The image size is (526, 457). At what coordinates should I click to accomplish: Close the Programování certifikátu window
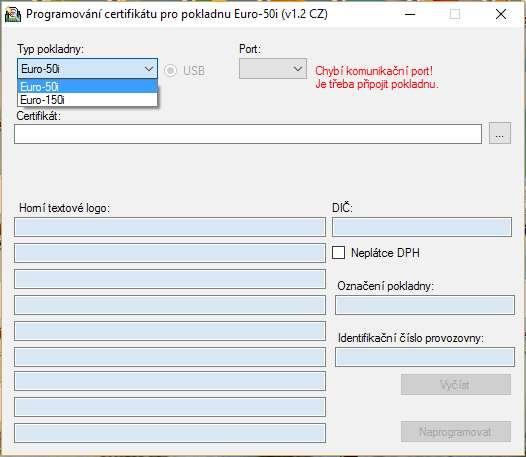point(501,14)
